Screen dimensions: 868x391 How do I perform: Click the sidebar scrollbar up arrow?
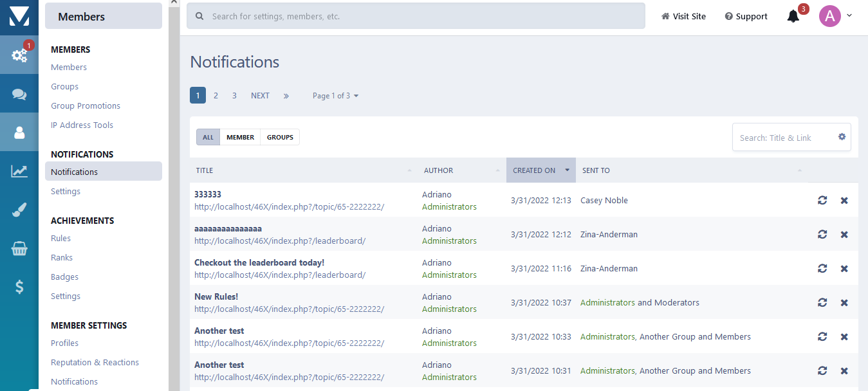(174, 3)
